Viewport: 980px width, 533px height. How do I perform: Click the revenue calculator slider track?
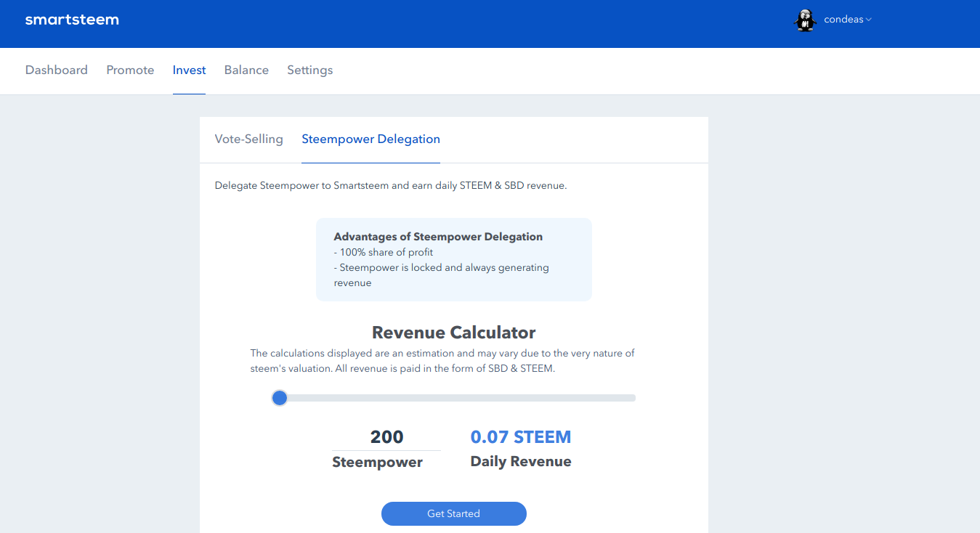454,398
